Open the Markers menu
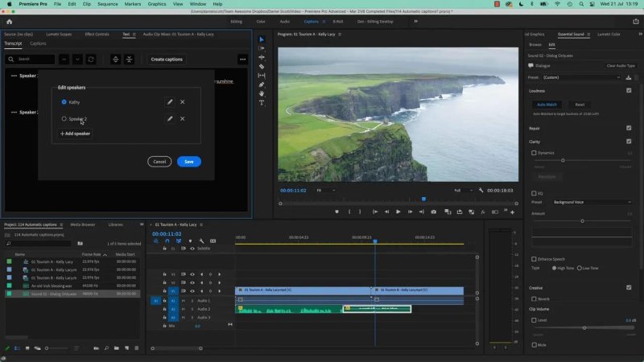 tap(133, 4)
